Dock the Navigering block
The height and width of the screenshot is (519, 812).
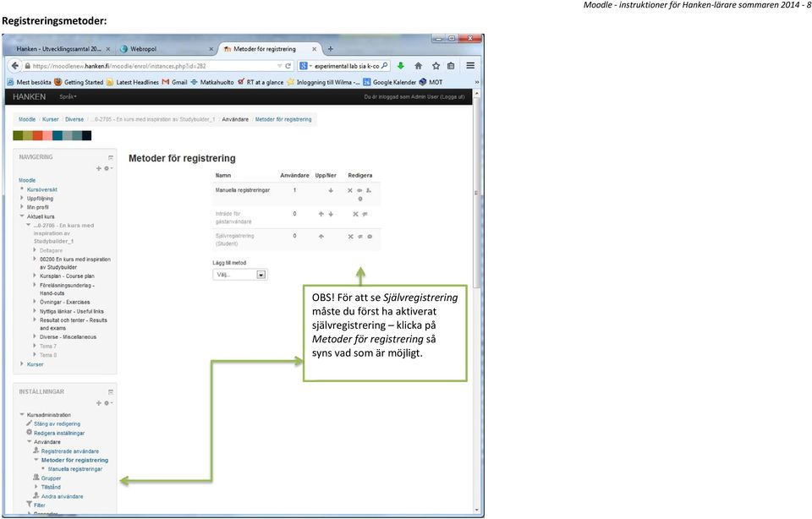110,157
